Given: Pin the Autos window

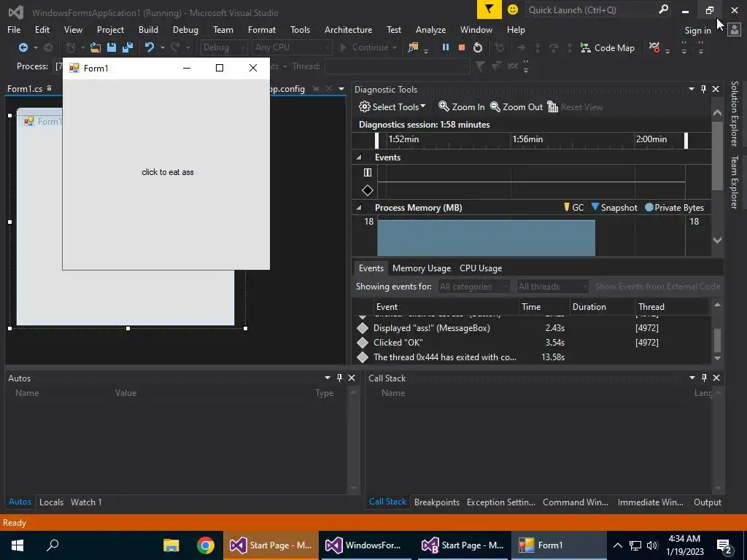Looking at the screenshot, I should pos(339,378).
